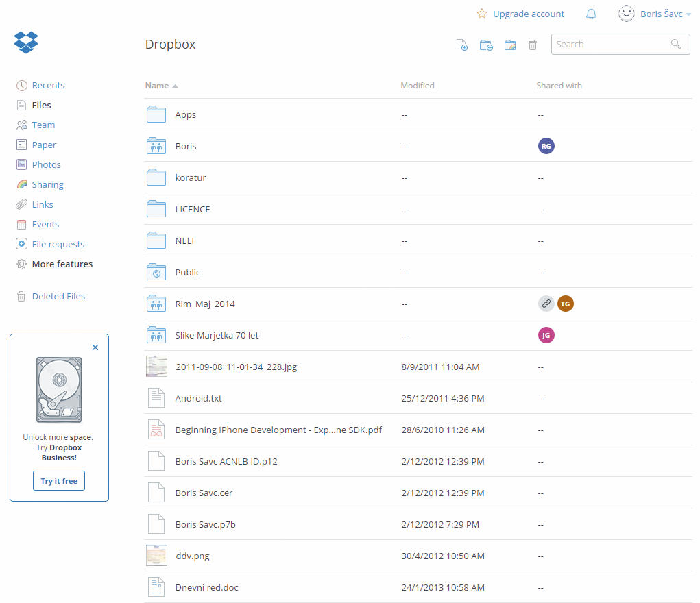Click the Dropbox heading text
Viewport: 700px width, 603px height.
[170, 44]
